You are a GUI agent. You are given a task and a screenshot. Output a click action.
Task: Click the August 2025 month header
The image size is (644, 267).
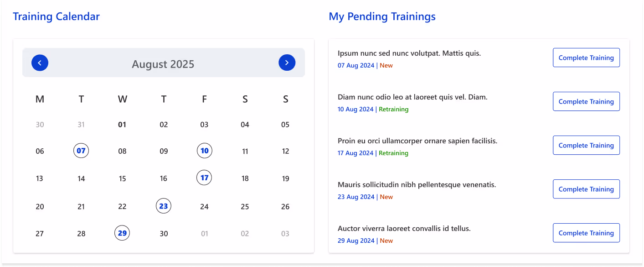(163, 64)
